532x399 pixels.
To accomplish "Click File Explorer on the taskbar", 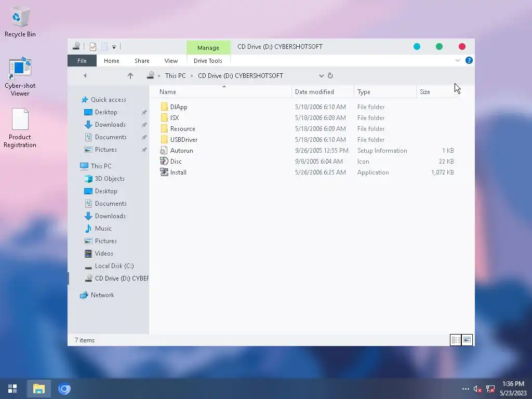I will tap(38, 389).
